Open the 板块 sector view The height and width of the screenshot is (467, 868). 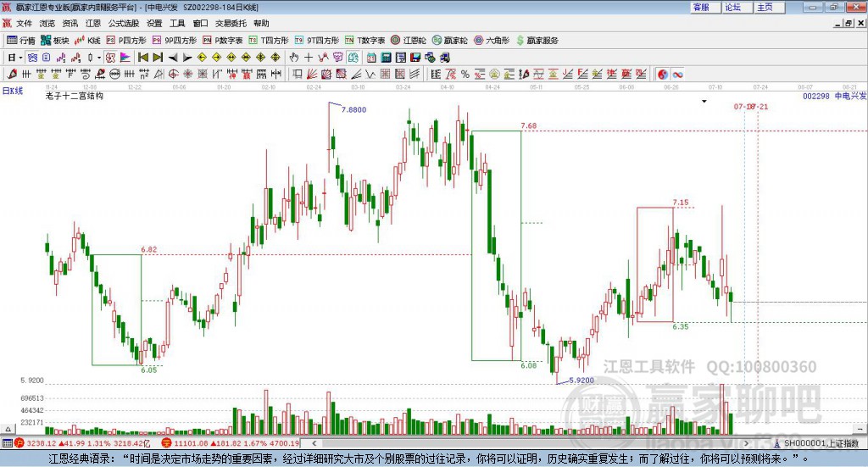point(55,41)
